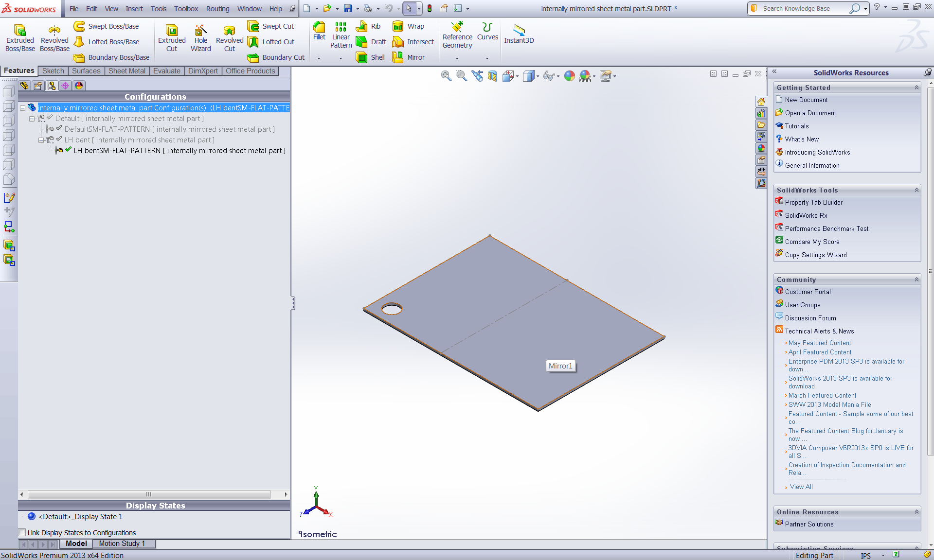Select the Swept Cut tool
The width and height of the screenshot is (934, 560).
click(x=271, y=26)
